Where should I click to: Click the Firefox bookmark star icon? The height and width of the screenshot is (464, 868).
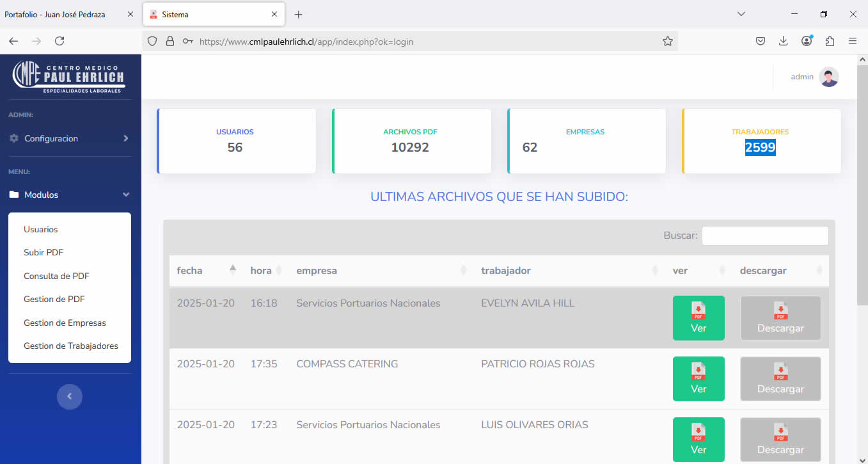click(x=667, y=41)
